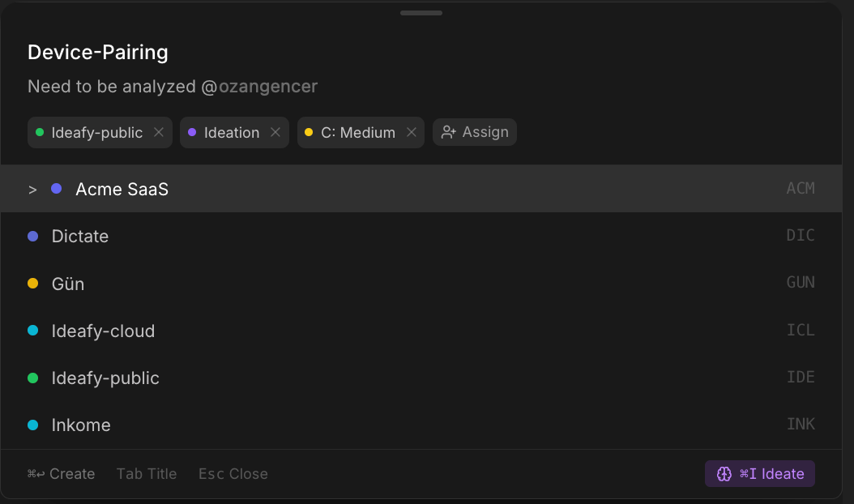Remove the Ideafy-public tag chip
This screenshot has height=504, width=854.
click(159, 133)
